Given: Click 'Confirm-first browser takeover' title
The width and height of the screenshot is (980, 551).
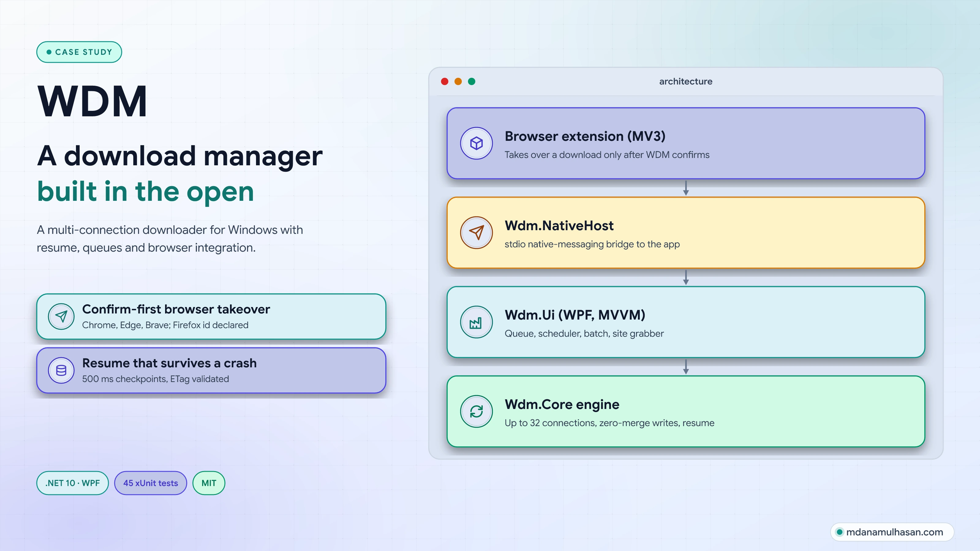Looking at the screenshot, I should [x=176, y=309].
